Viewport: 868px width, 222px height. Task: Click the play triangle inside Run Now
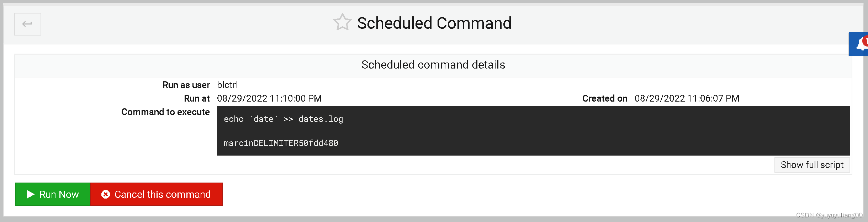[30, 194]
